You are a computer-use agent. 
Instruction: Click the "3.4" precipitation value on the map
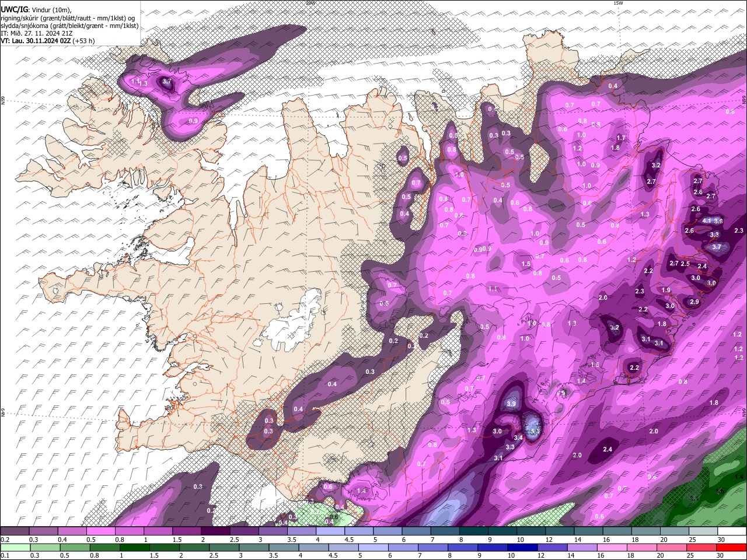[x=518, y=437]
